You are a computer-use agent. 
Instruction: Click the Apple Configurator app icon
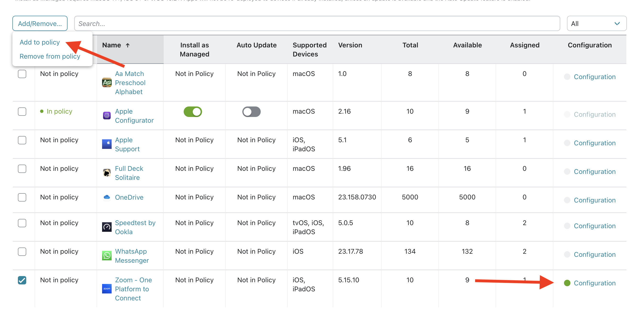(107, 116)
